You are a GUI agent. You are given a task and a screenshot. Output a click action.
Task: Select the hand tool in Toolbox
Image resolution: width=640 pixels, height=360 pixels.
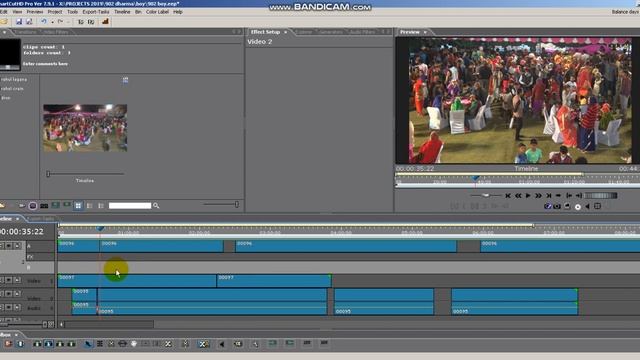coord(134,344)
